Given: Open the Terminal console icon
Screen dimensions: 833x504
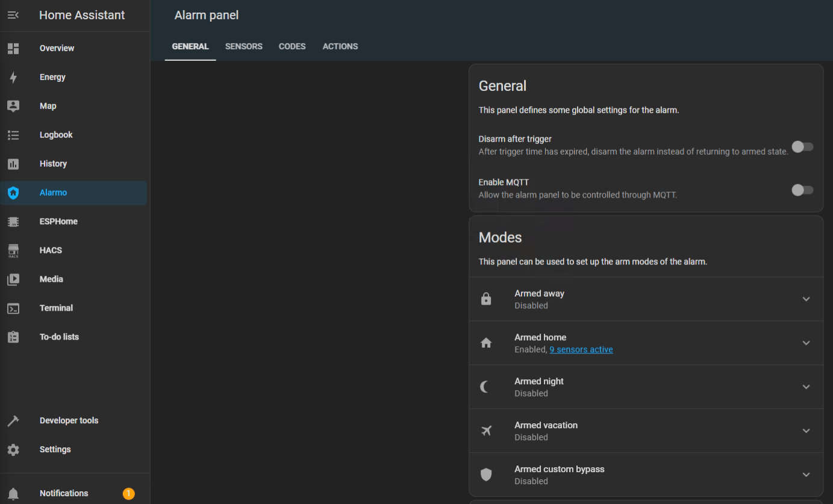Looking at the screenshot, I should pos(13,308).
